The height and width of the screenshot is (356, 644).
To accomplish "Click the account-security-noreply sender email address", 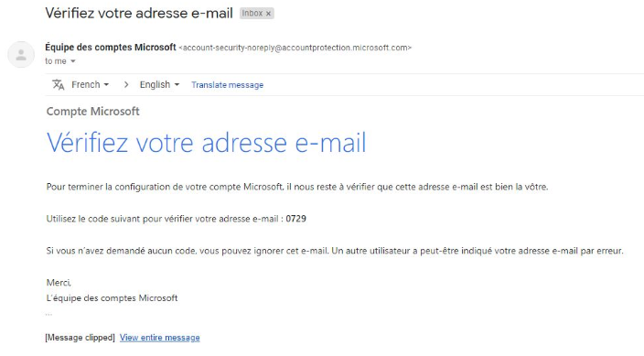I will click(295, 48).
